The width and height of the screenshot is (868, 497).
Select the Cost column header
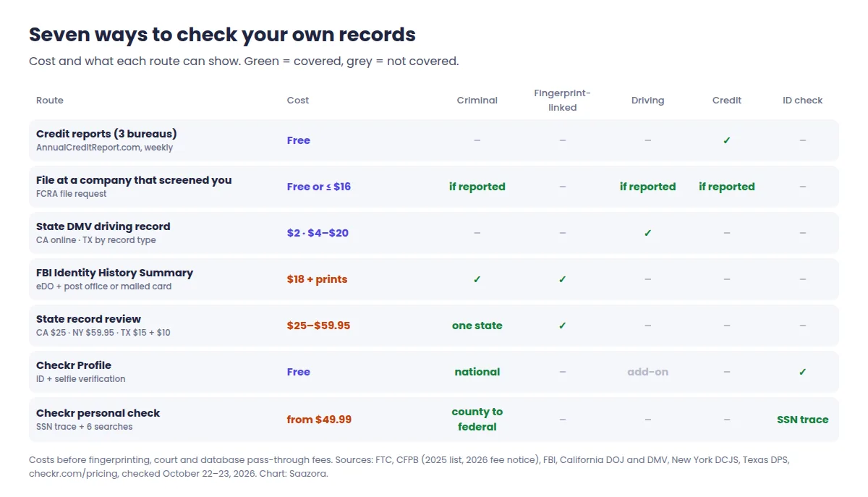click(298, 101)
